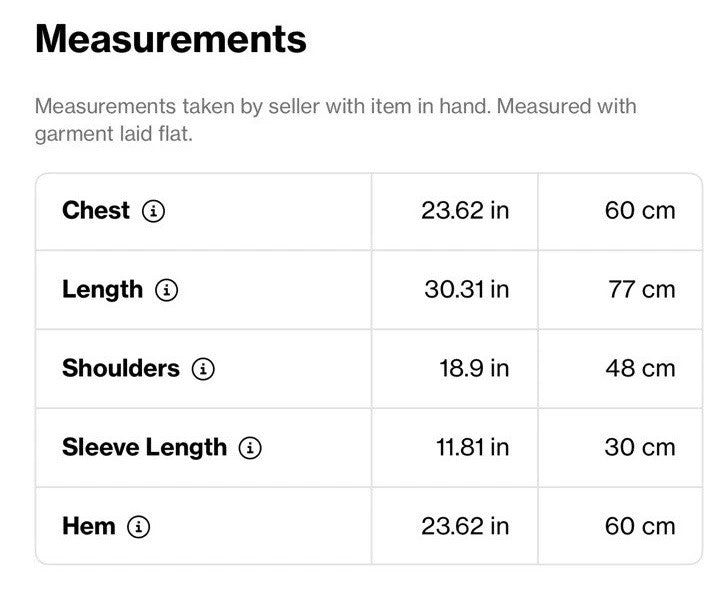Select the Length label
720x601 pixels.
[102, 291]
